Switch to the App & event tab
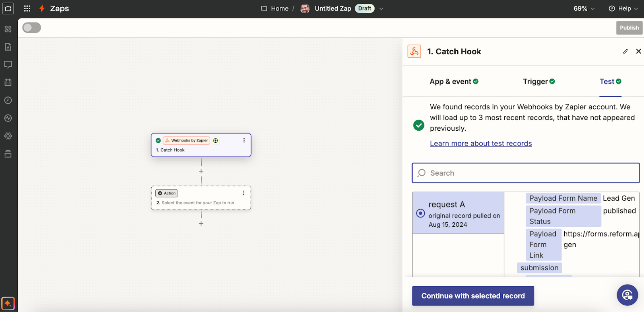 [454, 82]
